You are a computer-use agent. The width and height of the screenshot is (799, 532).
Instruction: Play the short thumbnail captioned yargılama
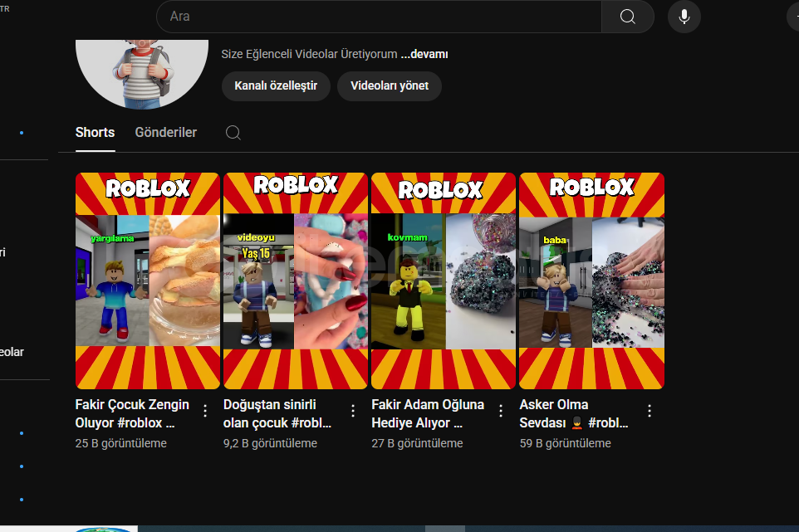(x=148, y=281)
